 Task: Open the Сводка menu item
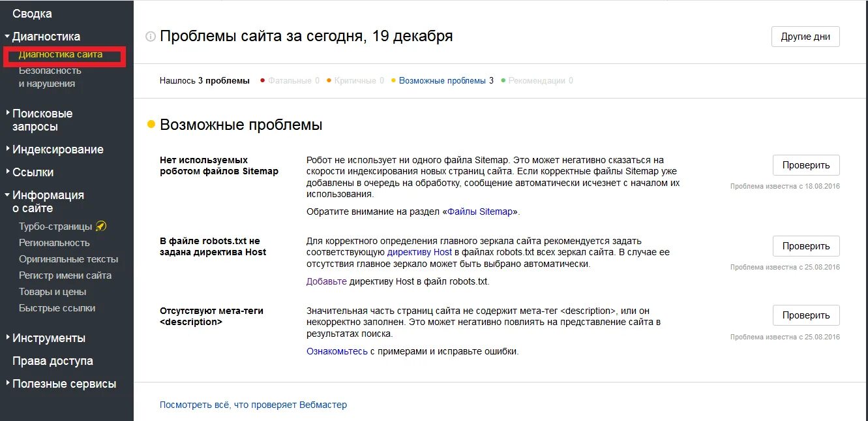pos(32,14)
